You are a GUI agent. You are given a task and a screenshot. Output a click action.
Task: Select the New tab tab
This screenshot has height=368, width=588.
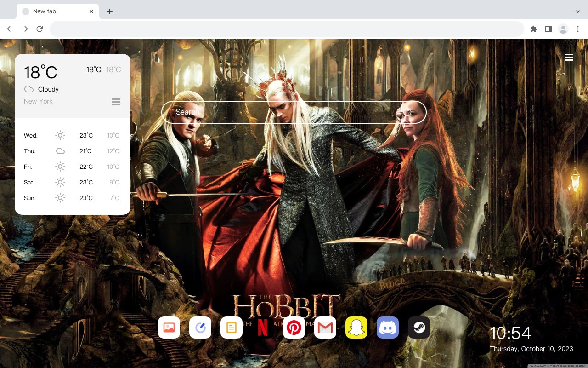click(58, 11)
